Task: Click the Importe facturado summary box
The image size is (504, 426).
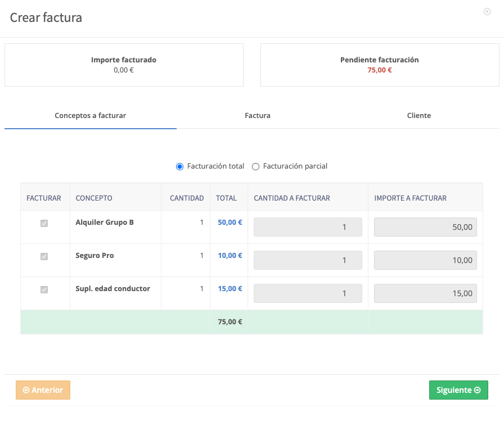Action: (x=124, y=65)
